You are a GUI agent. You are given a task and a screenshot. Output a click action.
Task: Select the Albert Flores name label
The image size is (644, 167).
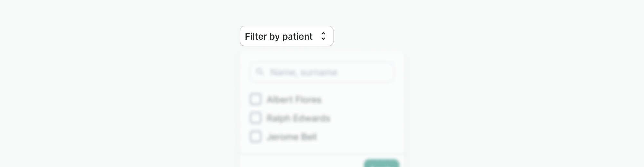(294, 100)
